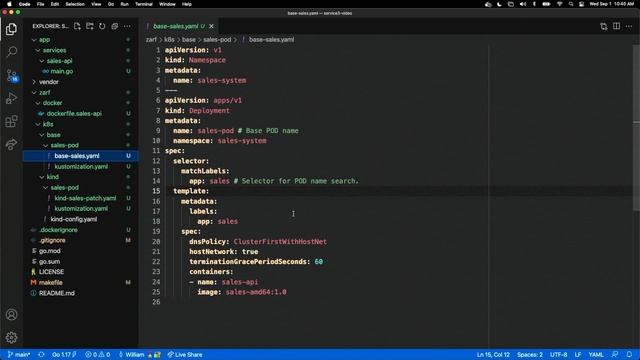The width and height of the screenshot is (640, 360).
Task: Click the feedback icon in status bar
Action: (x=615, y=354)
